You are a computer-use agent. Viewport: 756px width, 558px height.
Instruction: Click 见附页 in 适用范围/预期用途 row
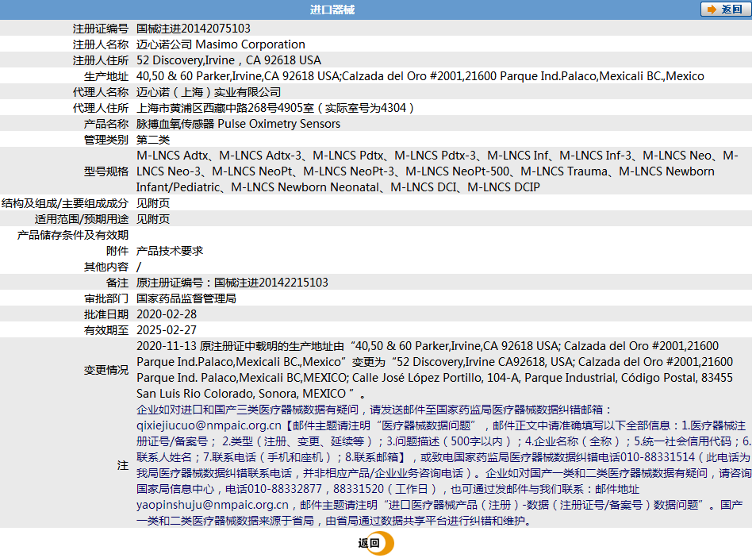pyautogui.click(x=153, y=219)
